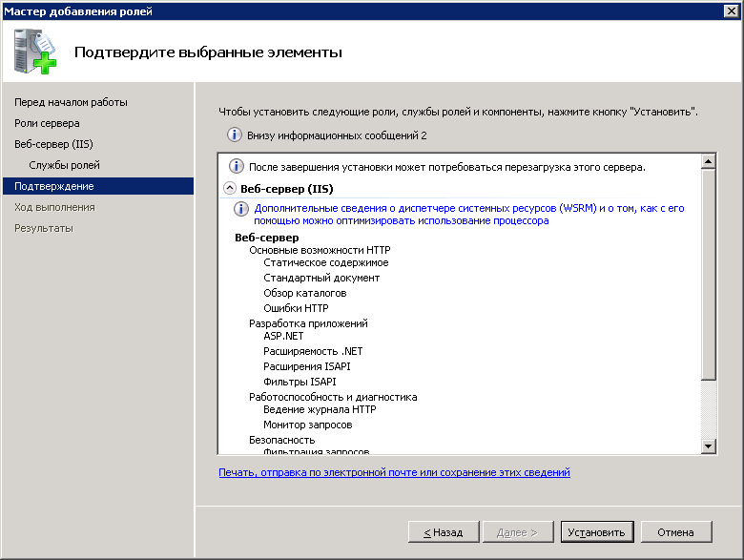Click the 'Назад' button
The image size is (744, 560).
[444, 532]
